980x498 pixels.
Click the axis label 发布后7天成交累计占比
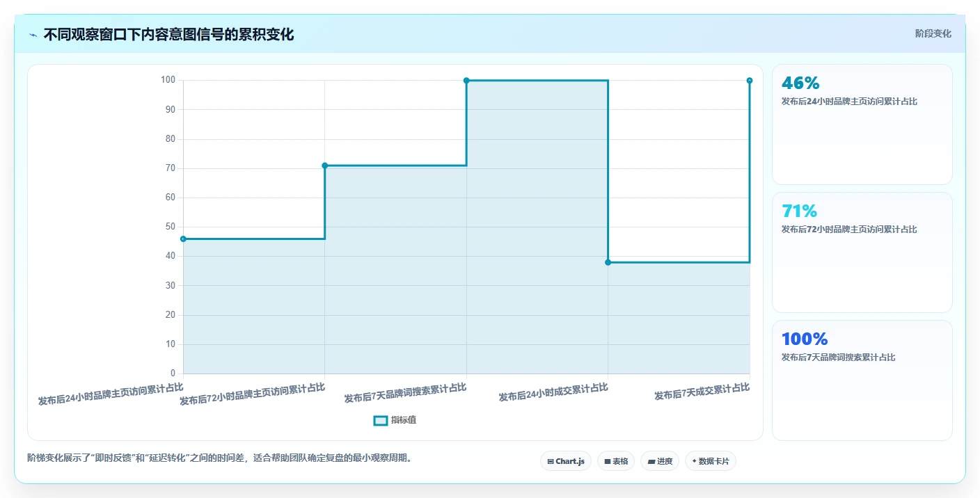[x=702, y=392]
